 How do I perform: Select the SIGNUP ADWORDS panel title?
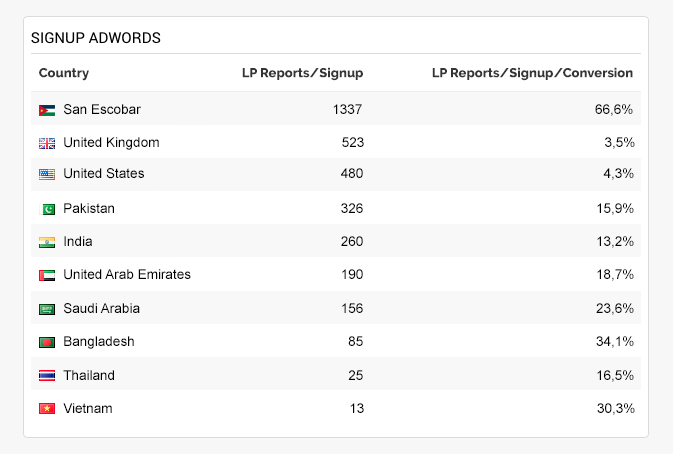click(x=96, y=38)
